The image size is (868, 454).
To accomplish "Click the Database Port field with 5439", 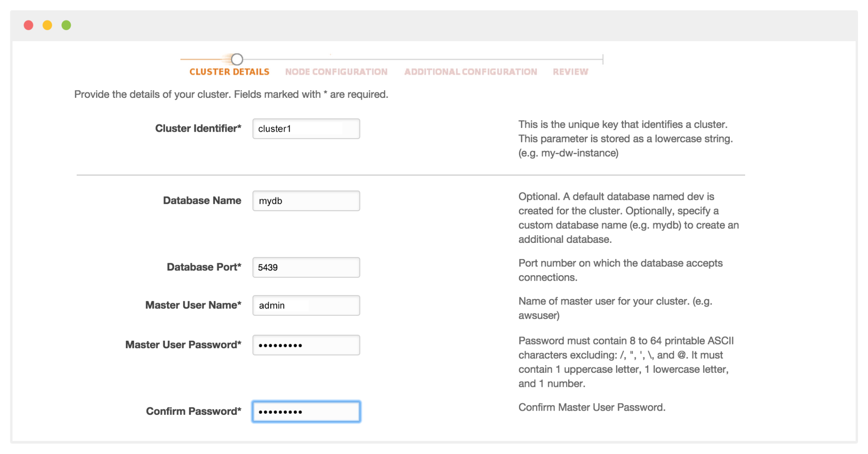I will 306,267.
